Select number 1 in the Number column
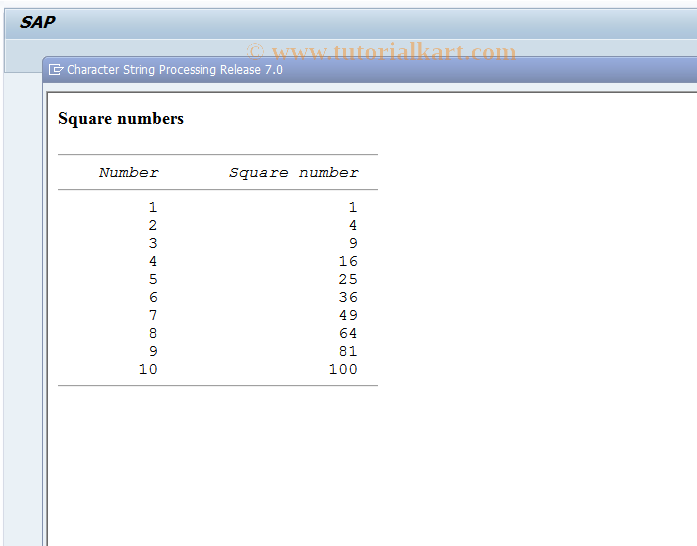697x546 pixels. (153, 207)
